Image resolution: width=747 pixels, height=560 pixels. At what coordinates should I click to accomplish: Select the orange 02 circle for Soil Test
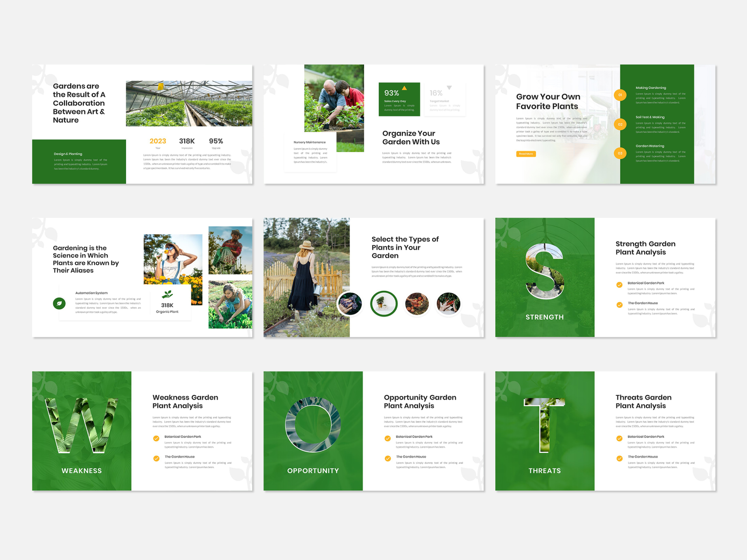620,124
